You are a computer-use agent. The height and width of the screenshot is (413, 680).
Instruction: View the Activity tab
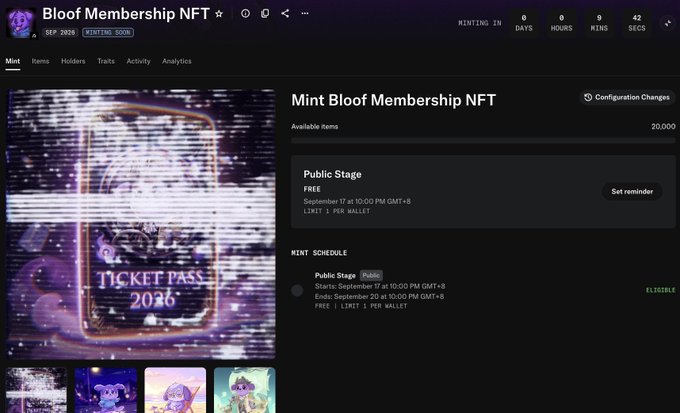138,61
